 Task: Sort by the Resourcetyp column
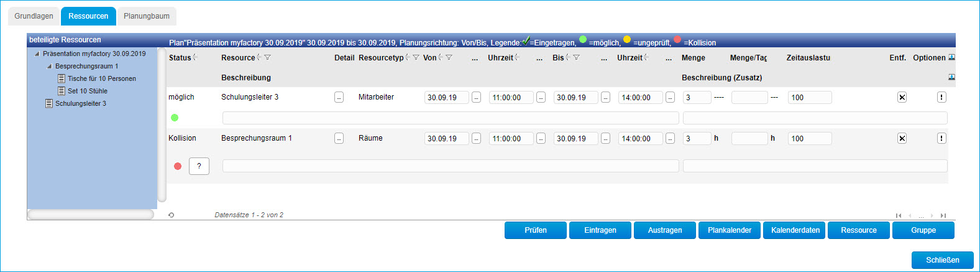[408, 57]
